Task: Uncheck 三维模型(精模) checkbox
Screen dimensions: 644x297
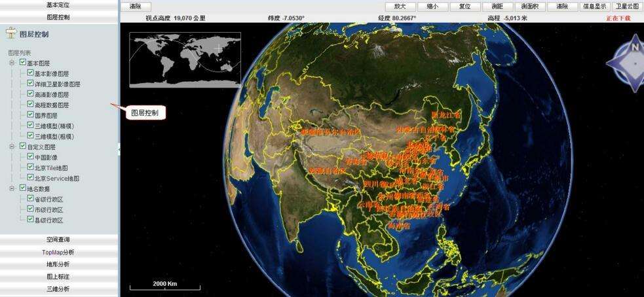Action: (x=30, y=125)
